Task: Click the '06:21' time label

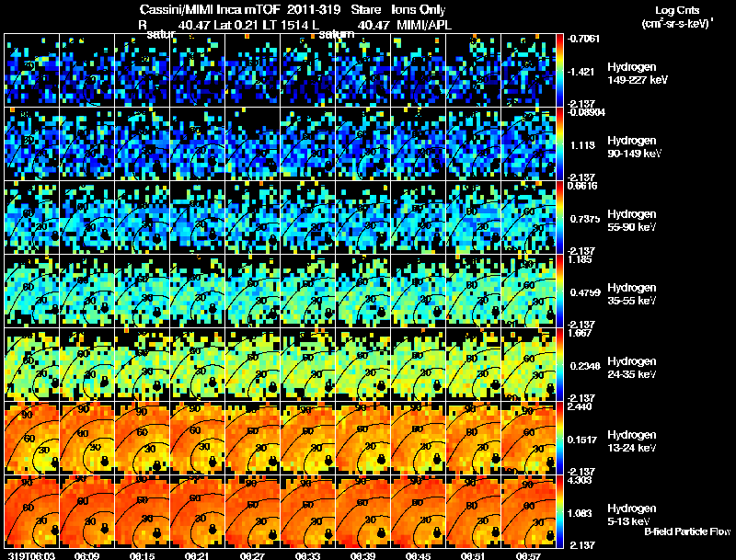Action: point(197,555)
